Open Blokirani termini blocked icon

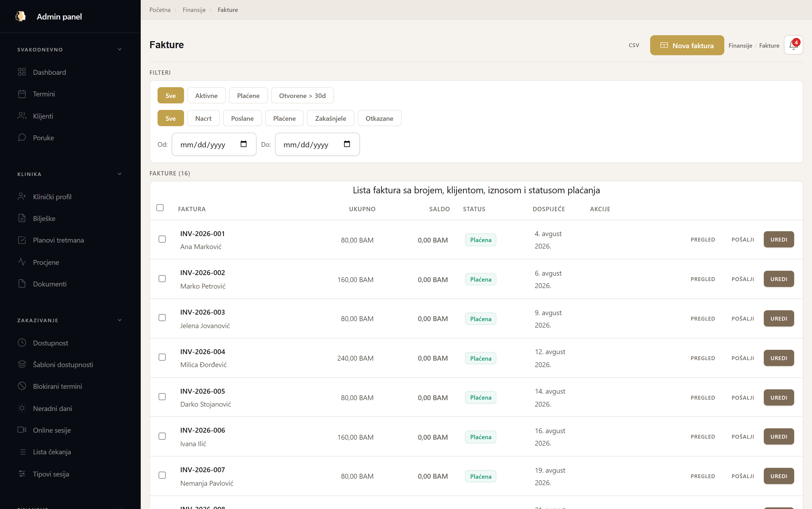(22, 386)
